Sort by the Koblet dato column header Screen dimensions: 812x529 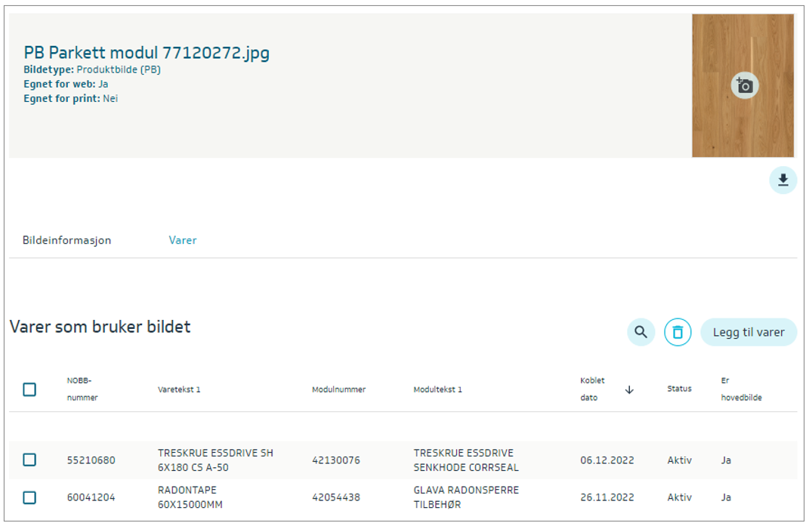coord(593,389)
